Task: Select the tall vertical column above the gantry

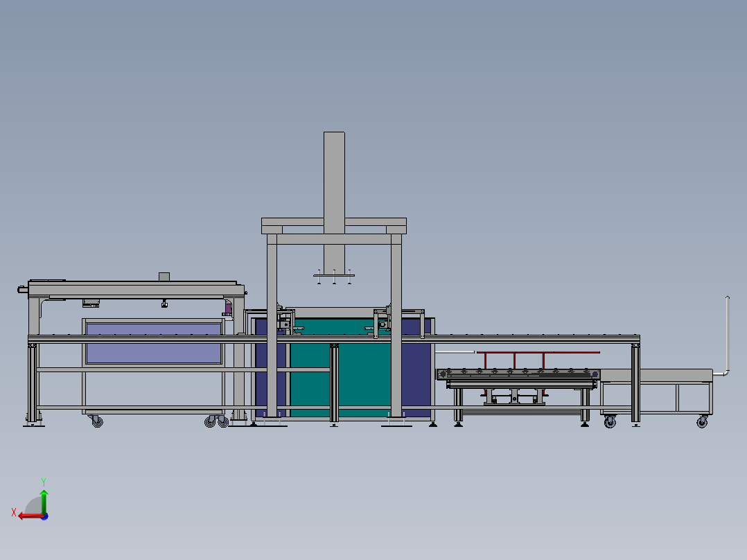Action: [334, 202]
